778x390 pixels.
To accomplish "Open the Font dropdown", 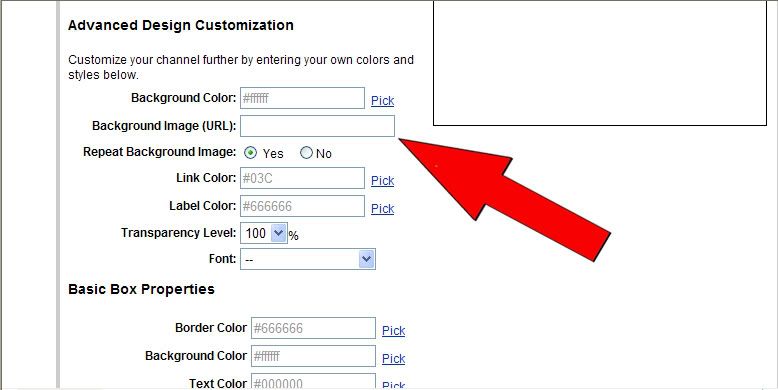I will click(x=308, y=259).
